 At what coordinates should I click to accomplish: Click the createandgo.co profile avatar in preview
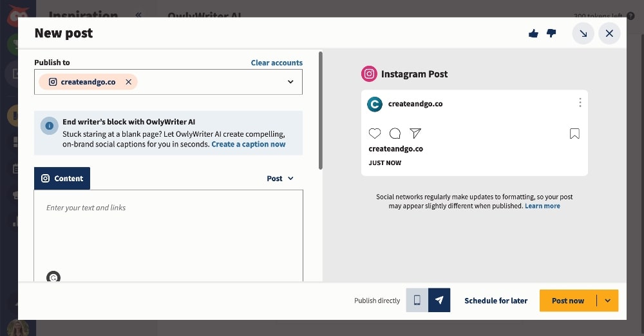pyautogui.click(x=375, y=104)
